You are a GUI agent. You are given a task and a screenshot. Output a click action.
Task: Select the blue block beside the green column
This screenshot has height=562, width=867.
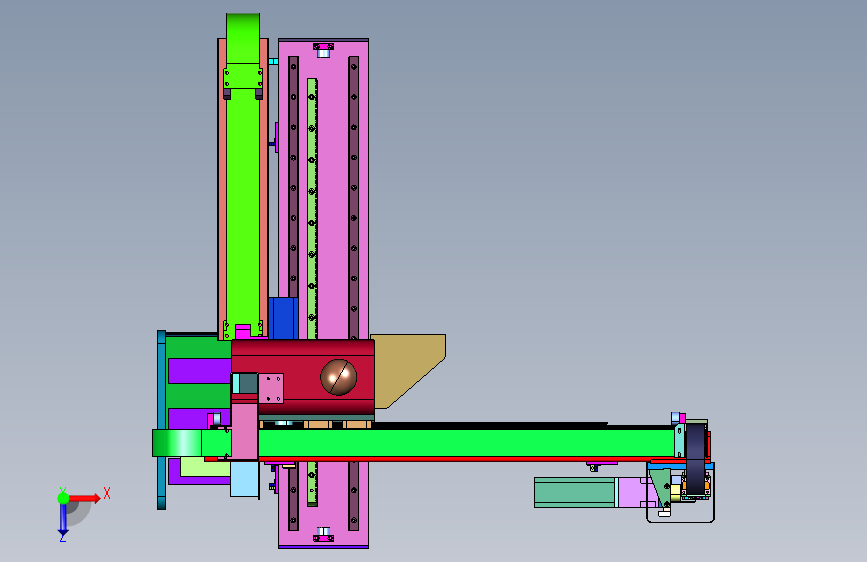tap(283, 318)
